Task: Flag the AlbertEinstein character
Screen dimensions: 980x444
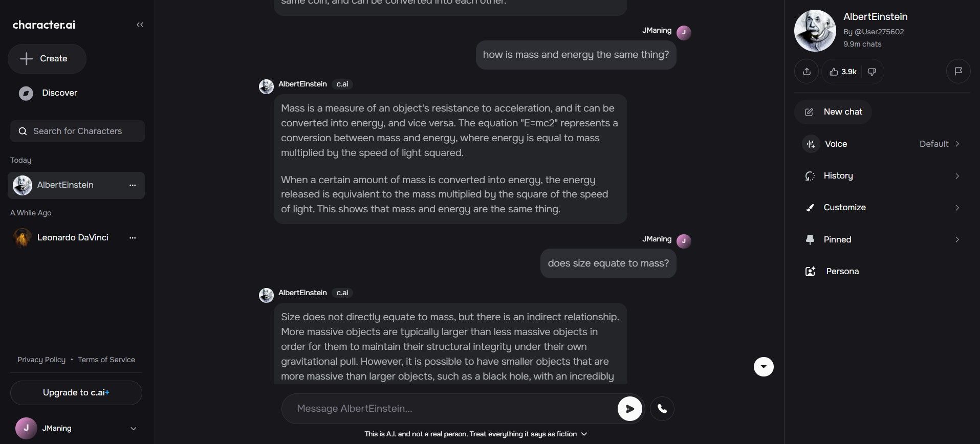Action: coord(959,71)
